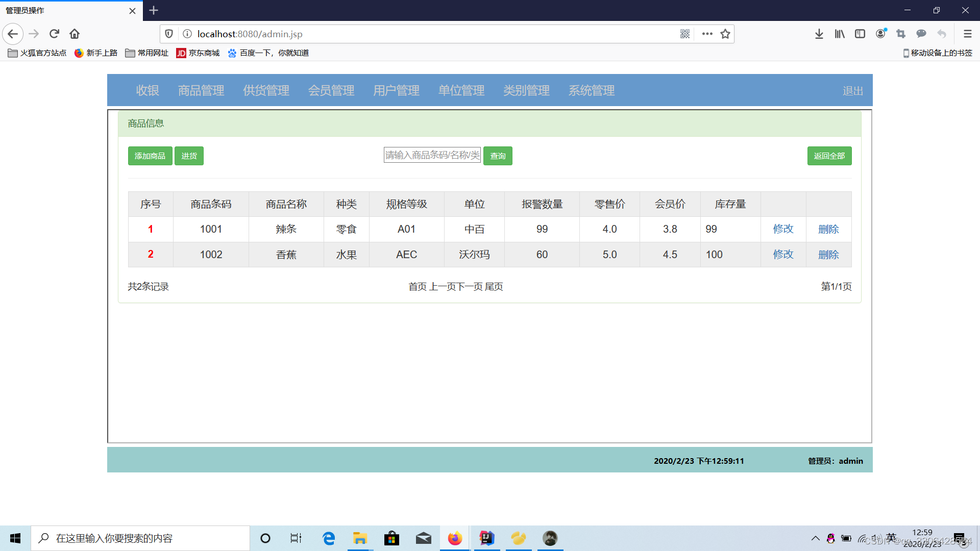Open the chat bubble toolbar icon

[921, 34]
